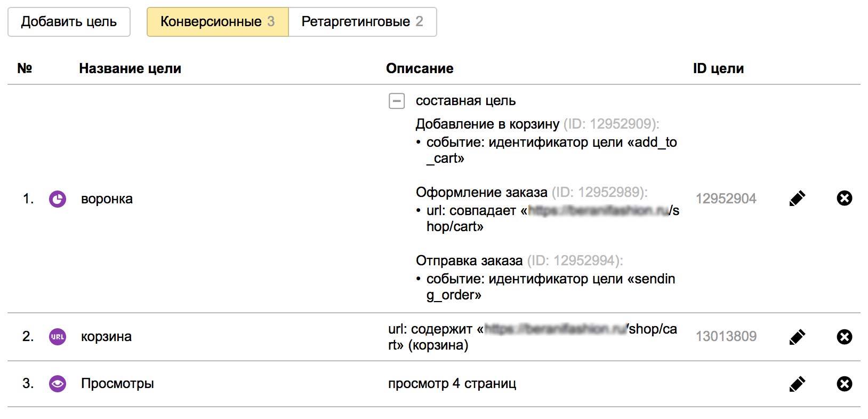
Task: Edit the корзина goal with pencil icon
Action: 797,337
